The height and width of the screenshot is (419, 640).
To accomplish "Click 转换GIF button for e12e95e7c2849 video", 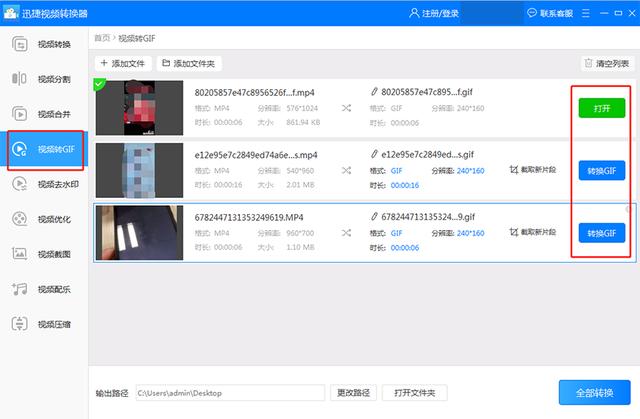I will (x=602, y=171).
